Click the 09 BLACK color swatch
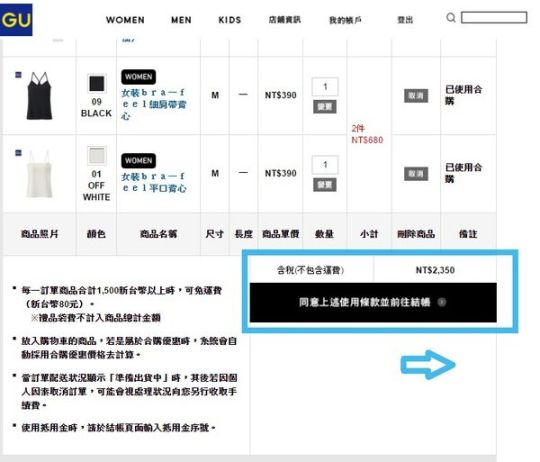 pyautogui.click(x=97, y=84)
